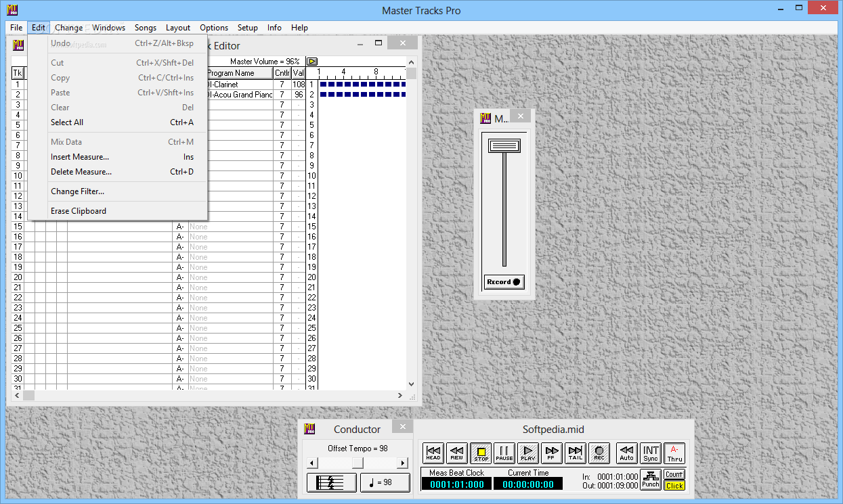Pause playback with the PAUSE button
Image resolution: width=843 pixels, height=504 pixels.
[x=504, y=453]
